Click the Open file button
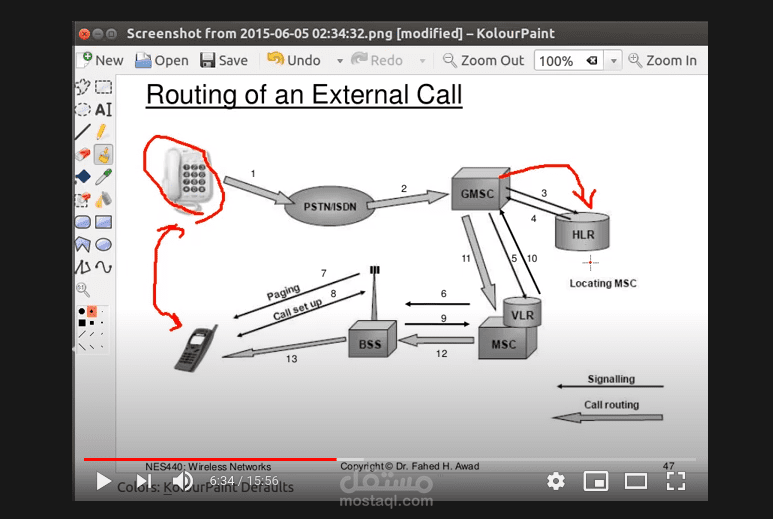This screenshot has width=773, height=519. pos(162,60)
